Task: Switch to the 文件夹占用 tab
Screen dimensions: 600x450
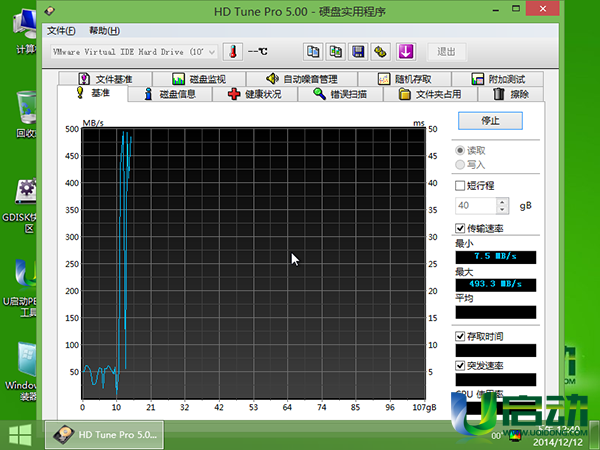Action: click(430, 94)
